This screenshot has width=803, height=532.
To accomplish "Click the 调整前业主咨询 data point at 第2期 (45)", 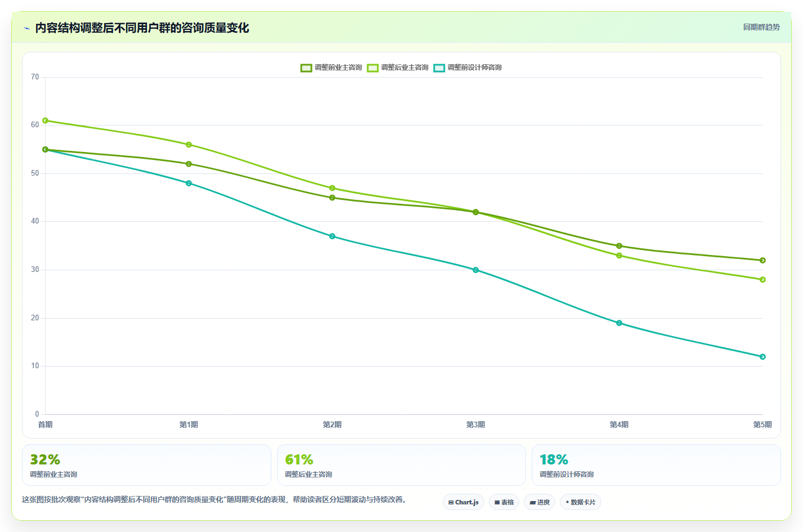I will pyautogui.click(x=332, y=198).
